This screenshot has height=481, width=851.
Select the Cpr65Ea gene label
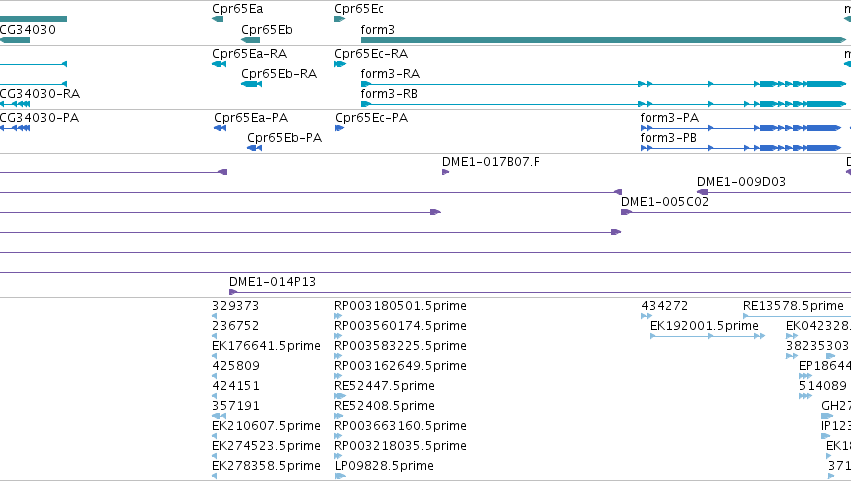[237, 9]
